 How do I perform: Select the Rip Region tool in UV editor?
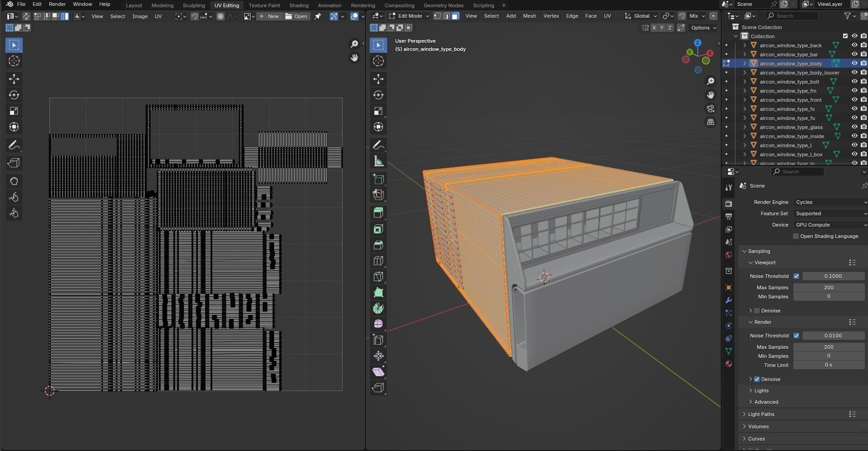(x=14, y=163)
